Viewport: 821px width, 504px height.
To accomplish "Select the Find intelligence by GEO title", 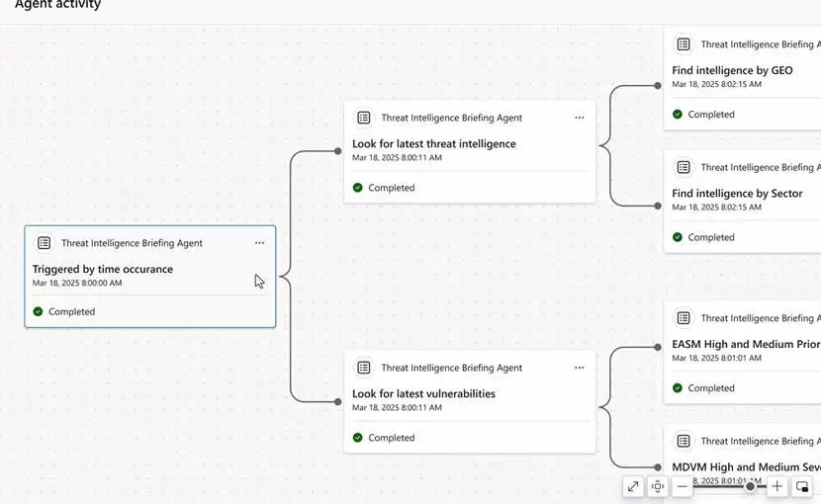I will [x=732, y=70].
